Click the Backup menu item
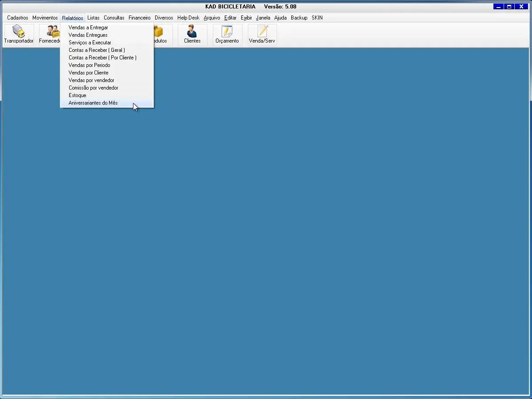532x399 pixels. point(299,18)
